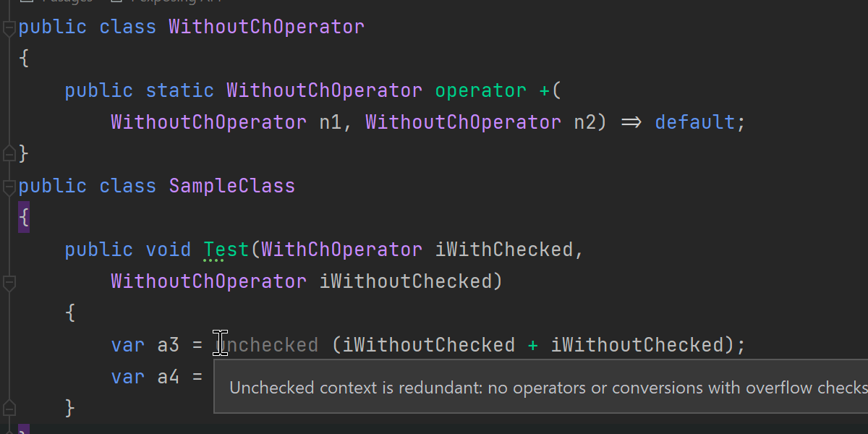The width and height of the screenshot is (868, 434).
Task: Place cursor on the default keyword
Action: tap(694, 122)
